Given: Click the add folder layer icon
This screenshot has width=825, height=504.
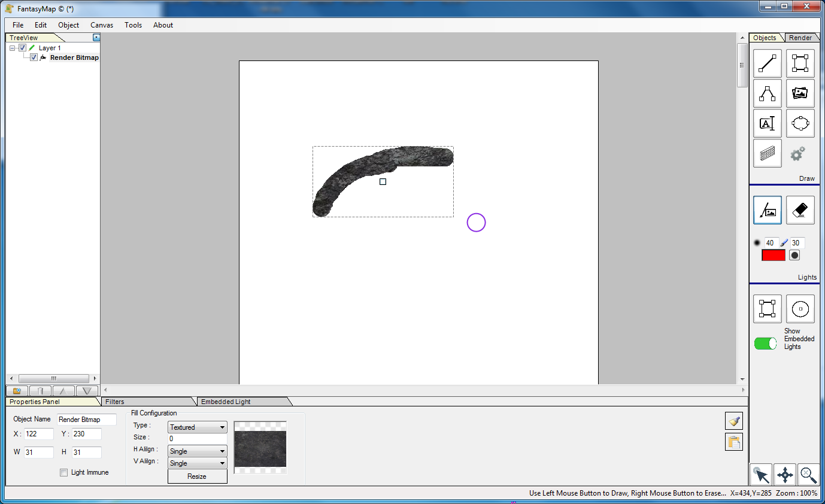Looking at the screenshot, I should point(17,391).
